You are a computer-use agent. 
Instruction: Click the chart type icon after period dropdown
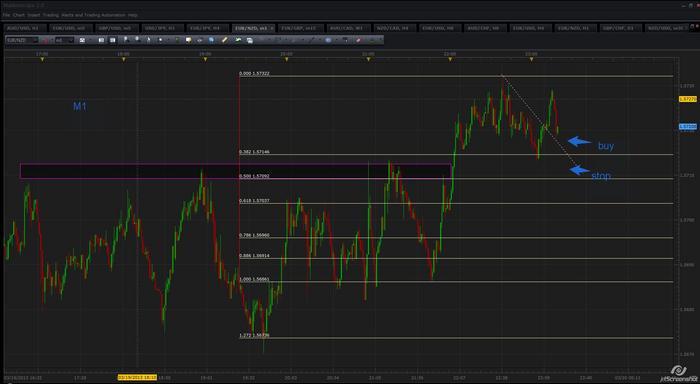point(82,40)
